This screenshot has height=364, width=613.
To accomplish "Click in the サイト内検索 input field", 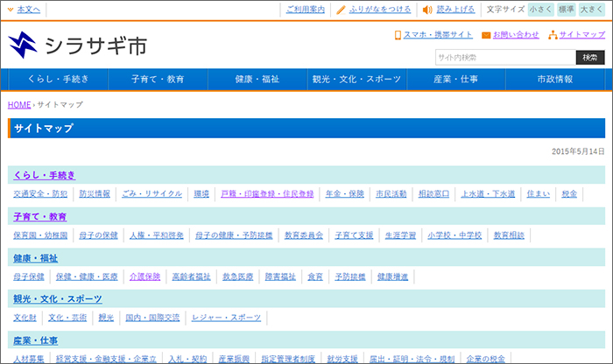I will [x=504, y=58].
